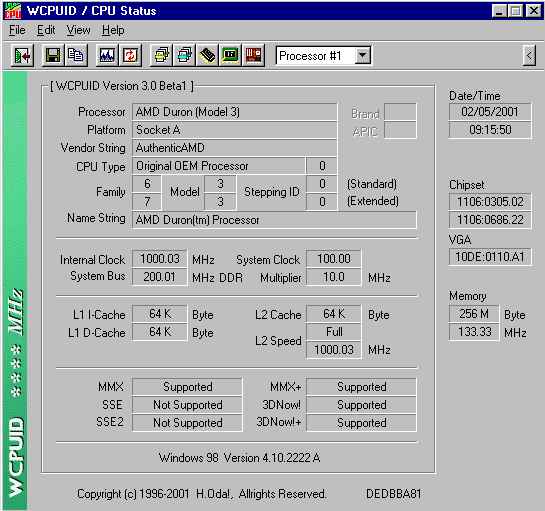
Task: Open the File menu
Action: click(17, 30)
